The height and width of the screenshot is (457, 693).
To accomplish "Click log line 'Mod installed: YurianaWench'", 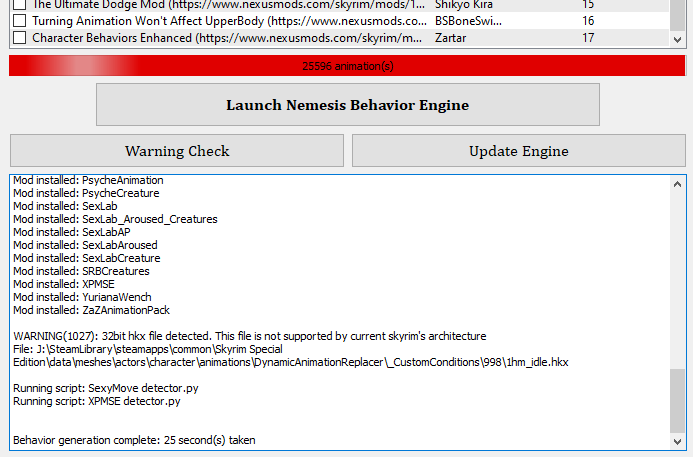I will 82,297.
